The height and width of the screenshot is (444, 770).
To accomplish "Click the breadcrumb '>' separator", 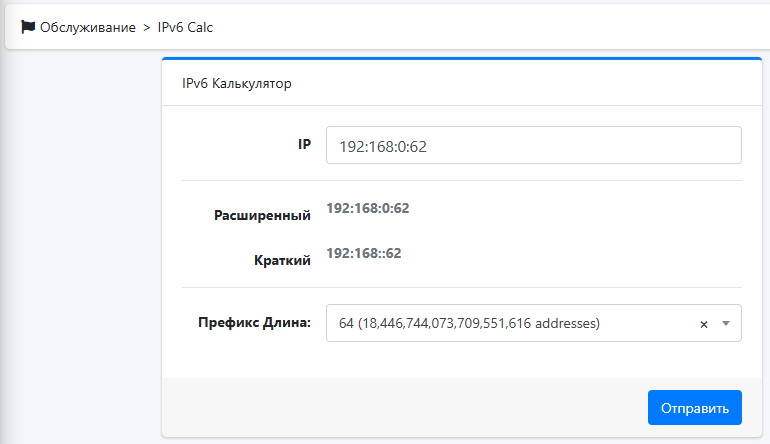I will 146,27.
